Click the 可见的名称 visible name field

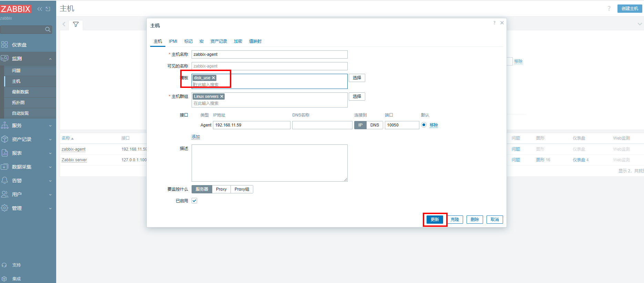click(269, 66)
